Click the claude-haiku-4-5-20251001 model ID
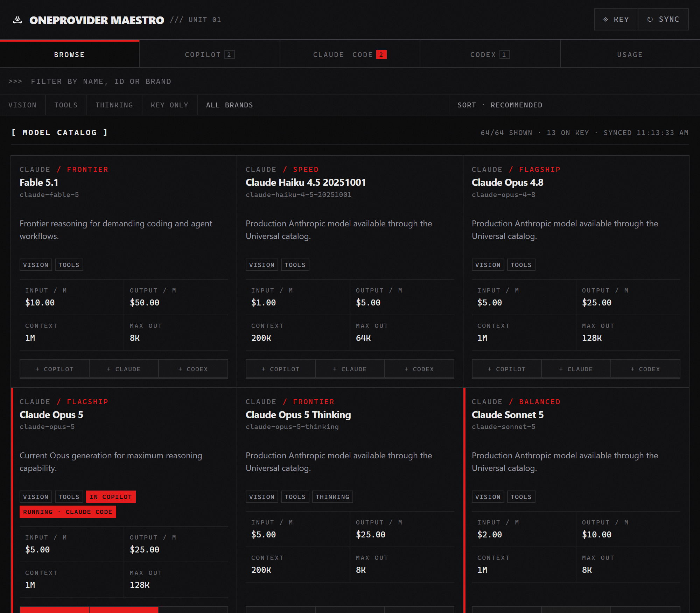Viewport: 700px width, 613px height. click(299, 195)
